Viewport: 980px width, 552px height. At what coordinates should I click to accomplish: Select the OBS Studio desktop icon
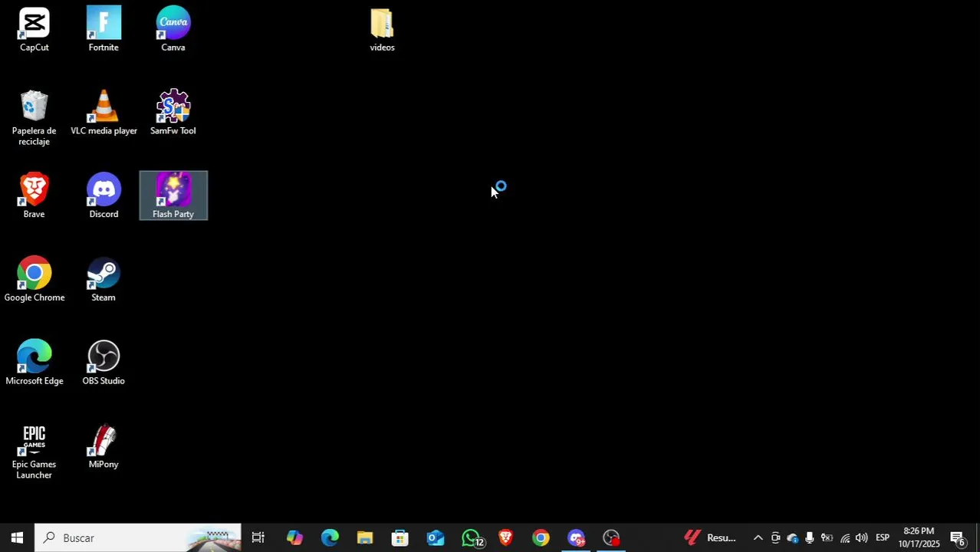[x=104, y=363]
